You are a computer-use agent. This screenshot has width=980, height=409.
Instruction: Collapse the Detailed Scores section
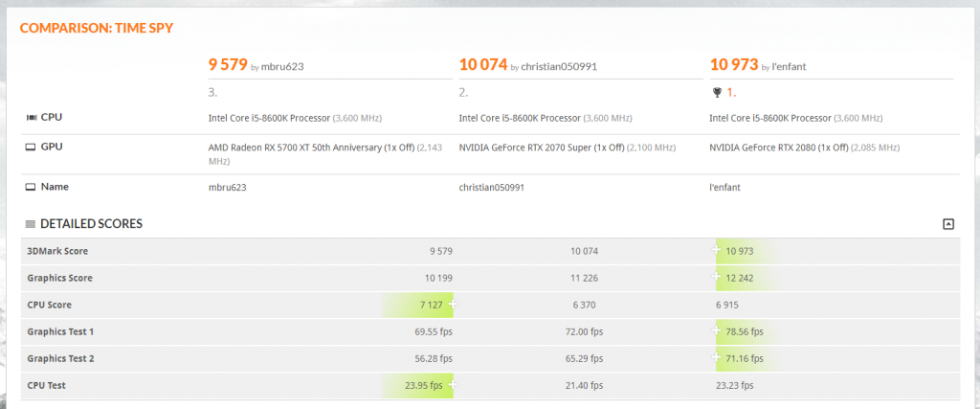click(x=948, y=224)
